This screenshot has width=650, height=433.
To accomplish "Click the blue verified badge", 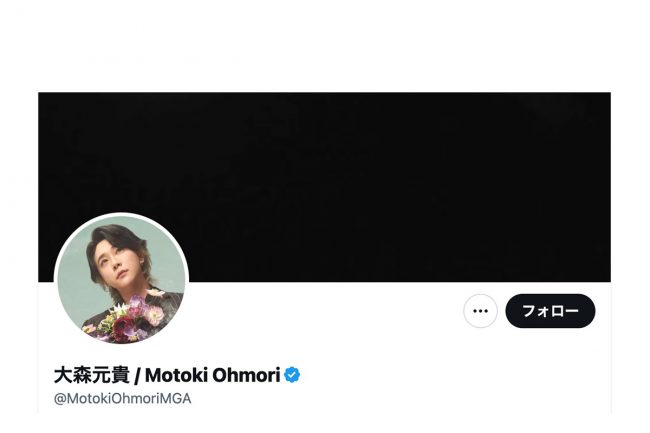I will pyautogui.click(x=292, y=375).
